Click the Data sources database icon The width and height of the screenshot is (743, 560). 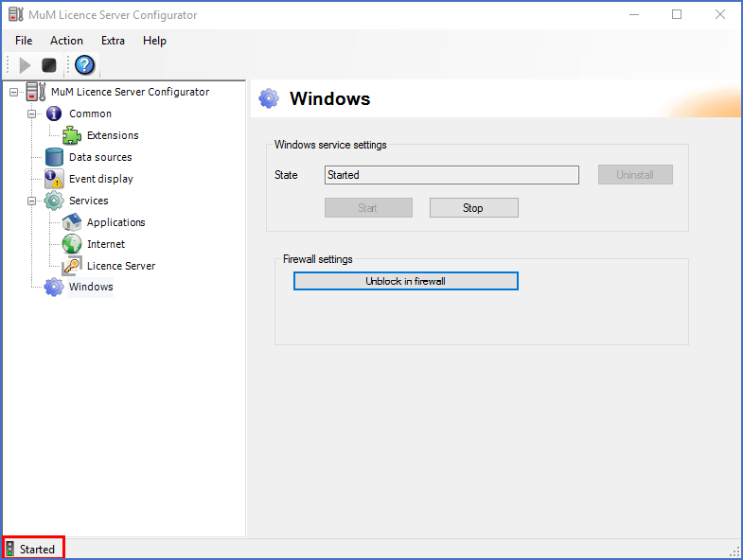[x=54, y=157]
